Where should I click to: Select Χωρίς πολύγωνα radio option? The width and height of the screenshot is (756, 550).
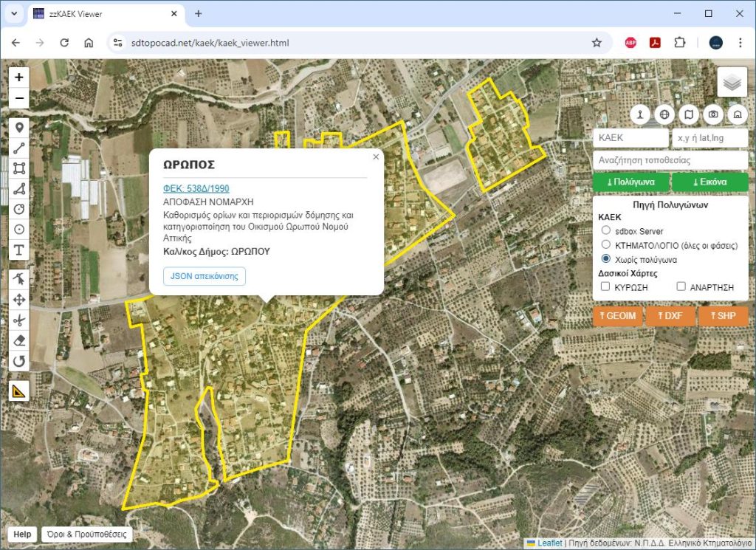606,259
